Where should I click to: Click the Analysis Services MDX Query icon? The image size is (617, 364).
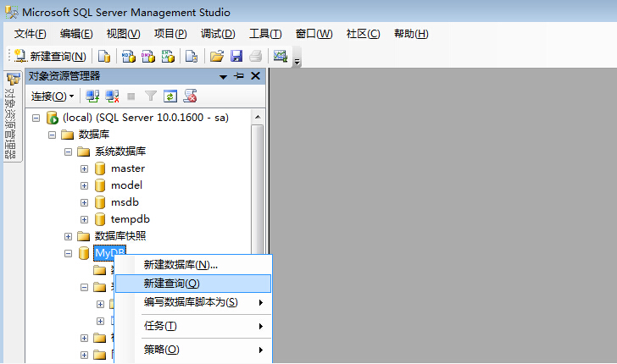(128, 56)
